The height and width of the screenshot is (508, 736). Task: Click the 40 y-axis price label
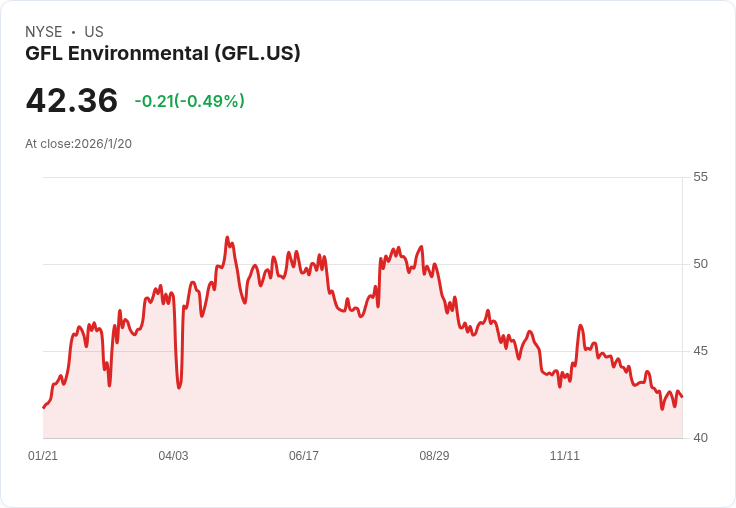point(700,438)
